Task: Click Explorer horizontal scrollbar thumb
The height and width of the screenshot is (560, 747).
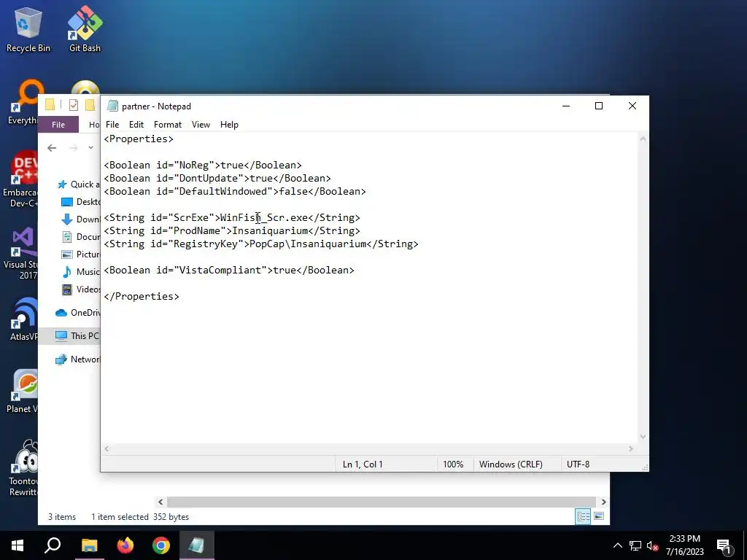Action: [x=381, y=502]
